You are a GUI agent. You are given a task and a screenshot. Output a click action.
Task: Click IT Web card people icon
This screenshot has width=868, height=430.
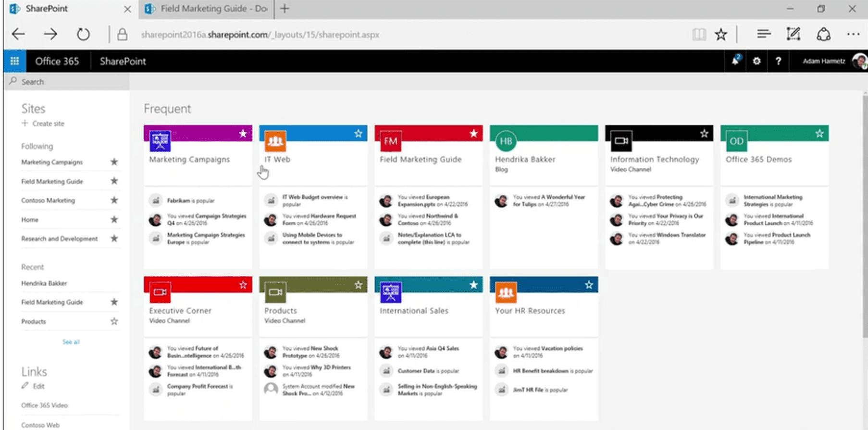(275, 141)
